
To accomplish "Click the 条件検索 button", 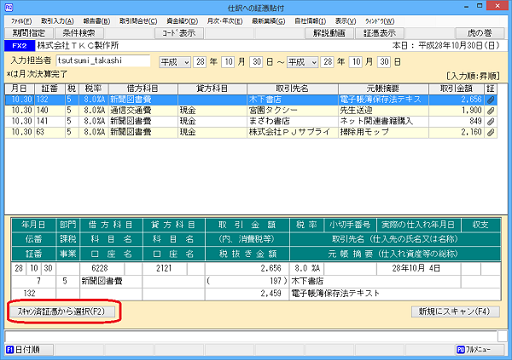I will point(79,33).
